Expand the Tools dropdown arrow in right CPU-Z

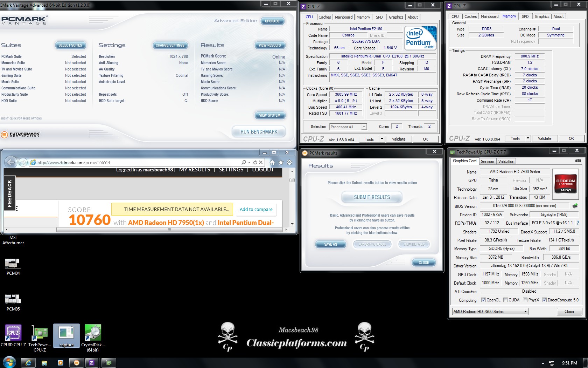[x=528, y=138]
